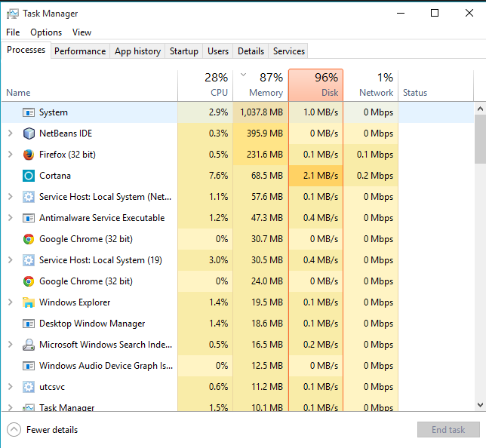Click the Antimalware Service Executable icon
The image size is (486, 448).
pyautogui.click(x=29, y=218)
